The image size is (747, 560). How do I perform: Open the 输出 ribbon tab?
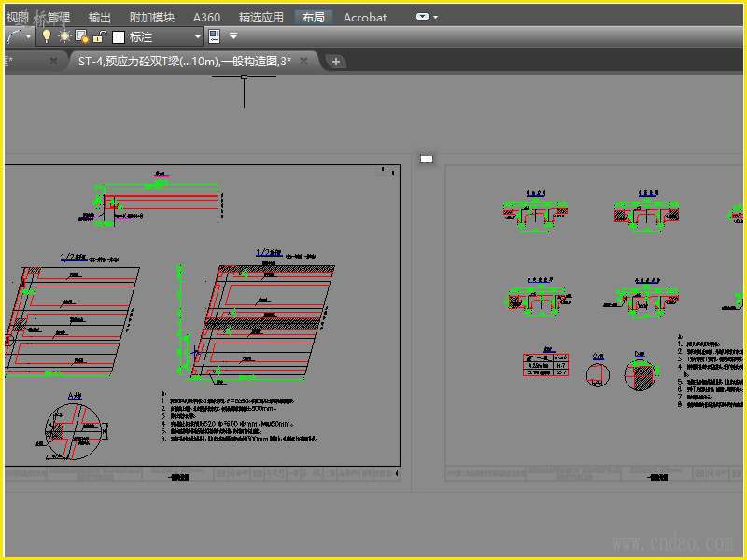(x=100, y=17)
